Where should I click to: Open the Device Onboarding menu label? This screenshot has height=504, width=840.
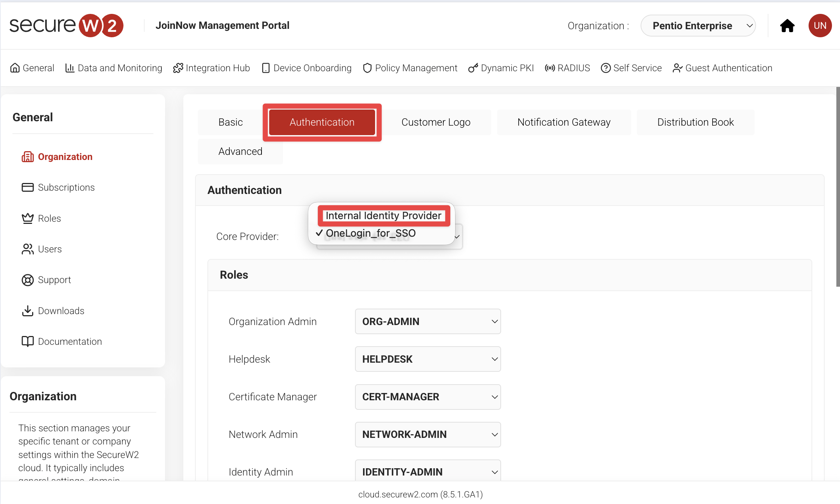[x=313, y=68]
